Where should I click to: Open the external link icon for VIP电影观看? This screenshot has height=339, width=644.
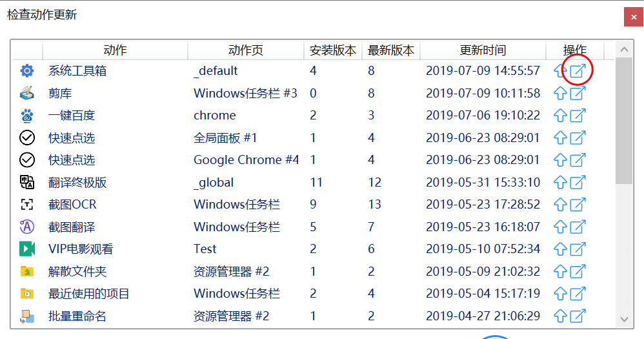click(578, 249)
